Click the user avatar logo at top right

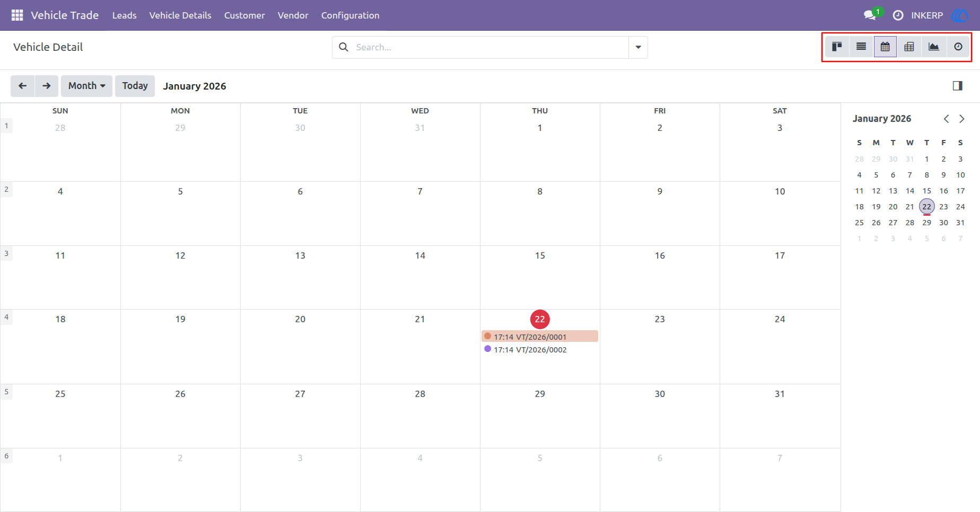coord(960,15)
